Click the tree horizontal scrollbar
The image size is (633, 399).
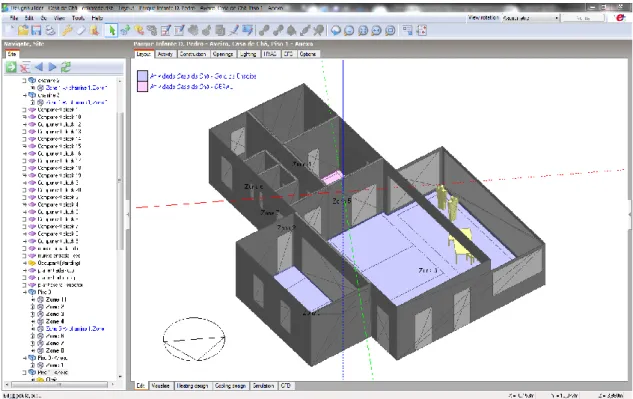coord(59,385)
